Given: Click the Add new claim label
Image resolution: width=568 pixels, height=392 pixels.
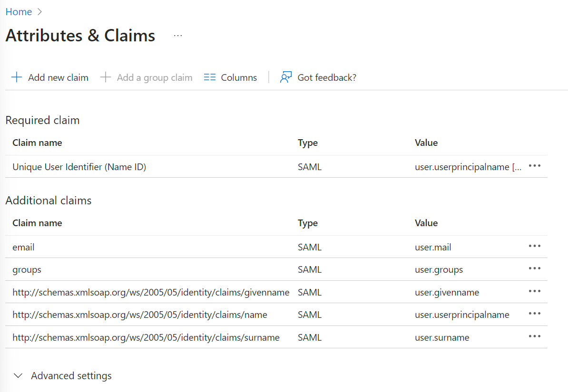Looking at the screenshot, I should tap(58, 77).
